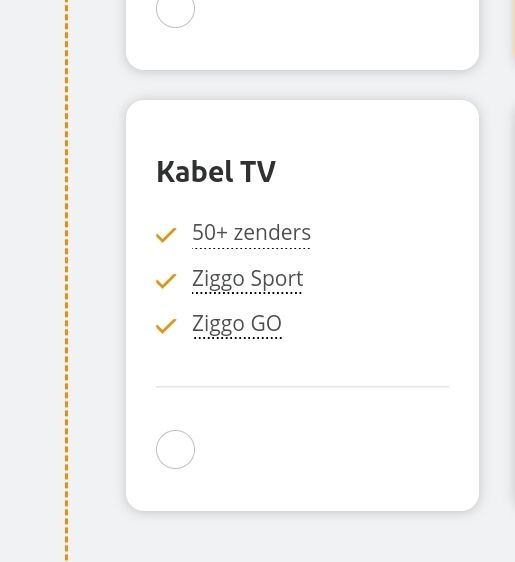The image size is (515, 562).
Task: Click empty space right of Kabel TV radio
Action: (323, 449)
